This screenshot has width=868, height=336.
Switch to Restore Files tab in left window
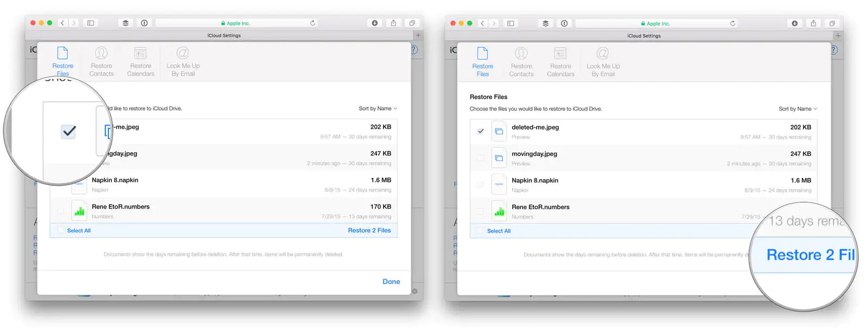tap(63, 62)
